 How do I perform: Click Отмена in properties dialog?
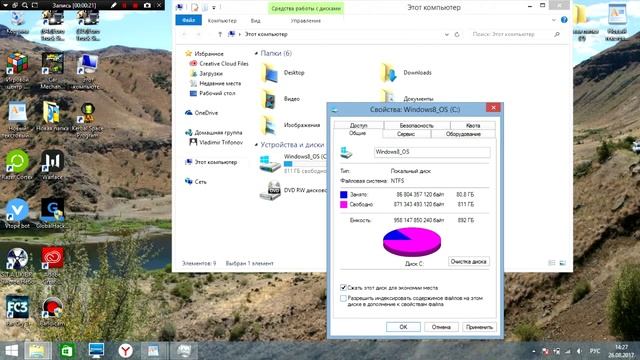(441, 327)
